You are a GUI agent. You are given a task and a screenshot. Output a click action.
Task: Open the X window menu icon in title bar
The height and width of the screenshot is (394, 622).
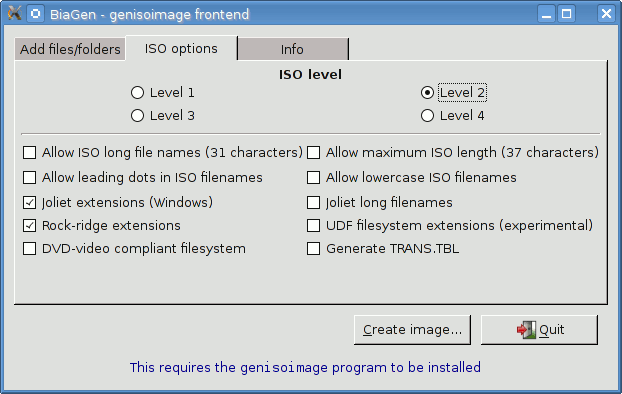click(x=14, y=14)
